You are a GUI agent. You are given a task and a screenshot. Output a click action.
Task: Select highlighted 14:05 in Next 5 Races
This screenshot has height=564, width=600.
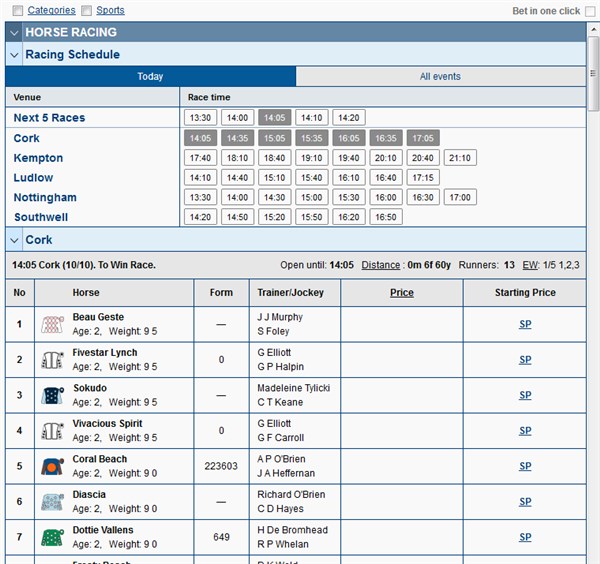(x=275, y=117)
